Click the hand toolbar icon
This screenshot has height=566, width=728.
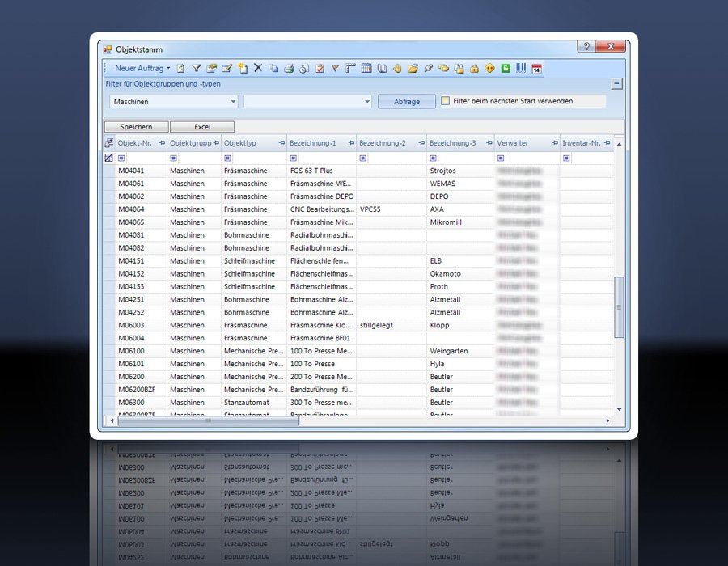click(397, 68)
